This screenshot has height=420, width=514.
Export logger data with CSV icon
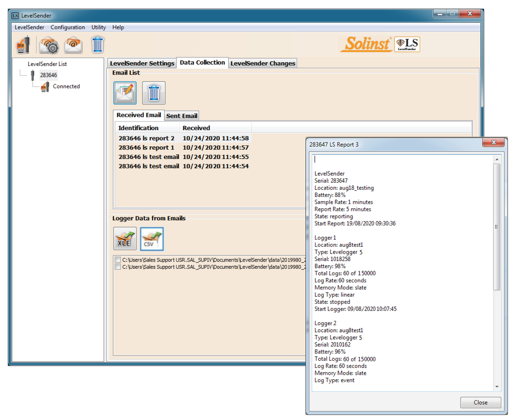pos(152,239)
